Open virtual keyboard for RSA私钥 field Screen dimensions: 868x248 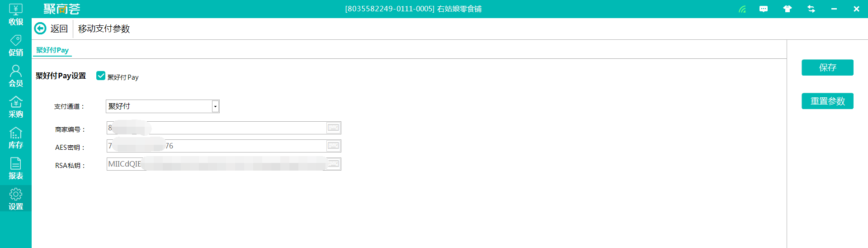(x=333, y=164)
